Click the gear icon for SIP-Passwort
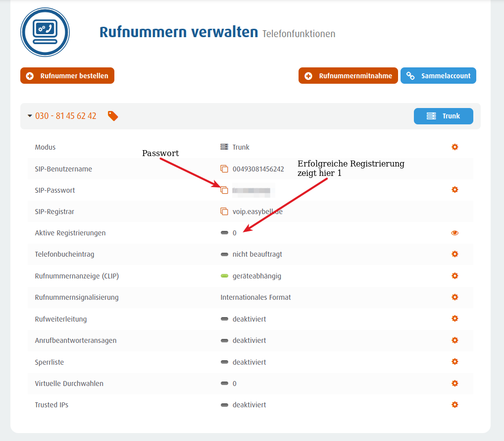 (454, 190)
